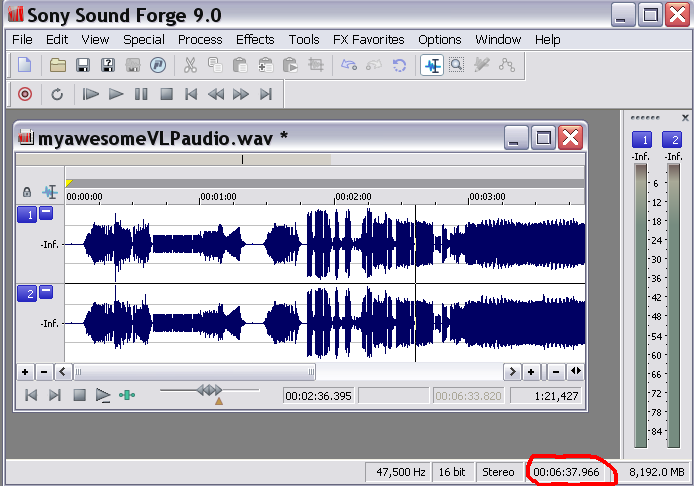Click the lock icon beside time ruler
The image size is (694, 486).
point(27,192)
